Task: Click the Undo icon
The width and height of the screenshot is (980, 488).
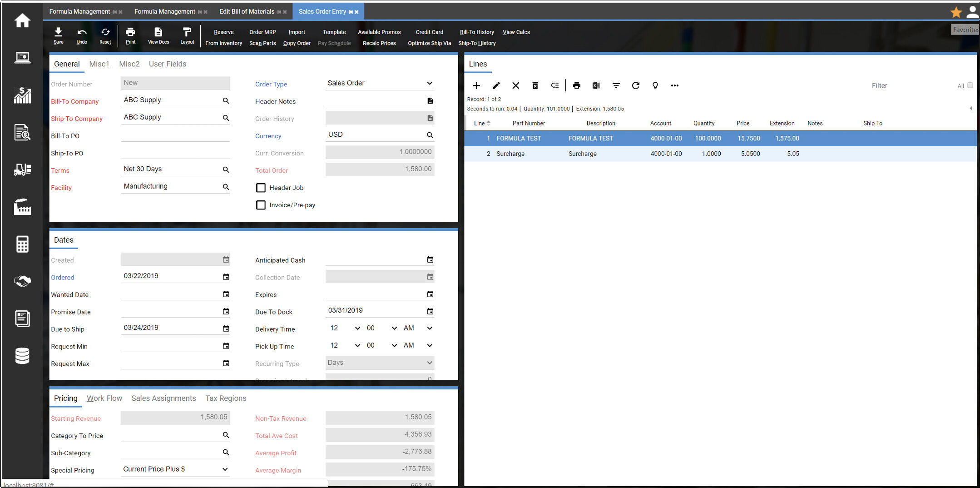Action: pos(82,35)
